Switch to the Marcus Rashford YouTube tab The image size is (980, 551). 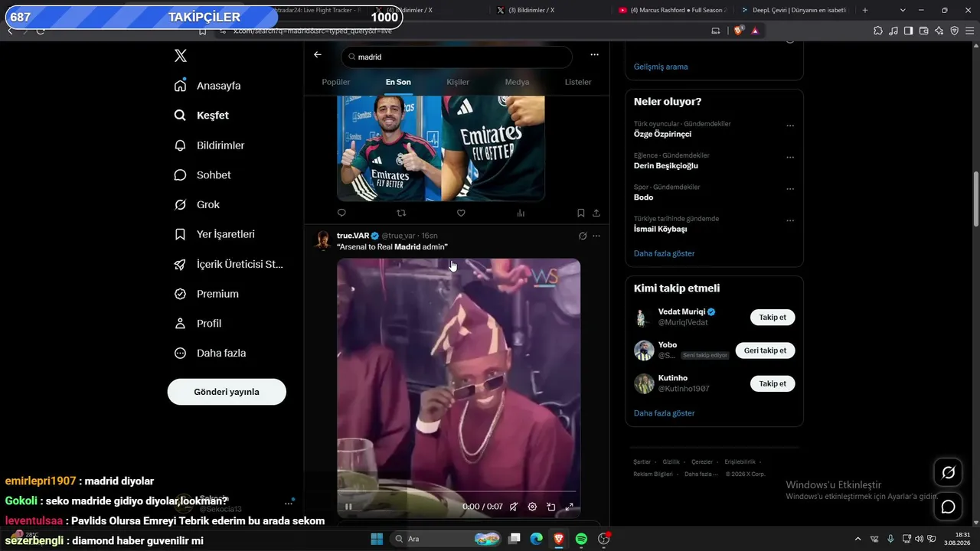673,10
